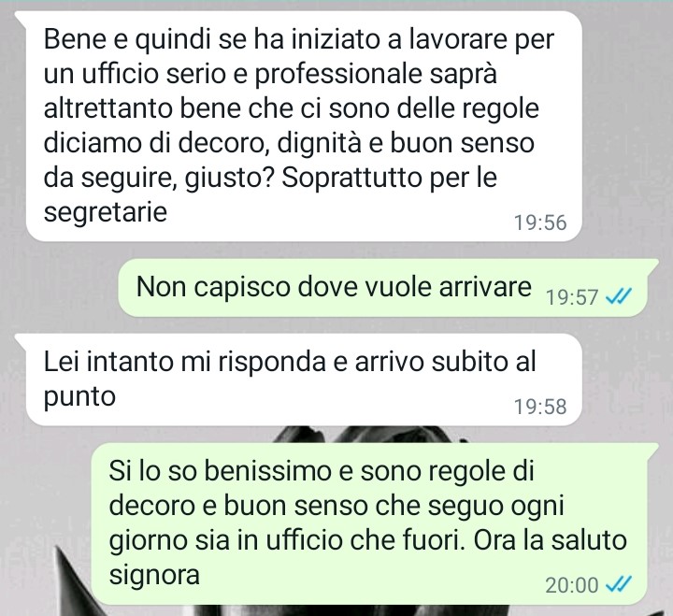Click the word 'punto' in third message
The height and width of the screenshot is (616, 673).
click(x=79, y=397)
